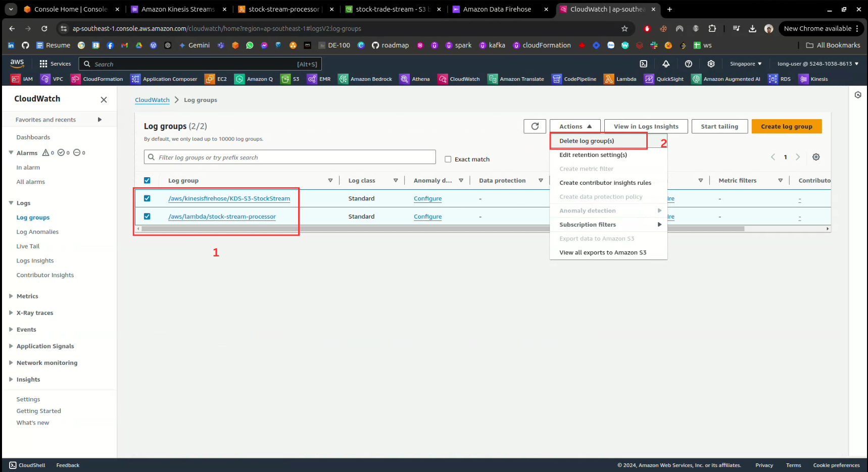Choose Edit retention setting(s) menu option
868x472 pixels.
[593, 155]
